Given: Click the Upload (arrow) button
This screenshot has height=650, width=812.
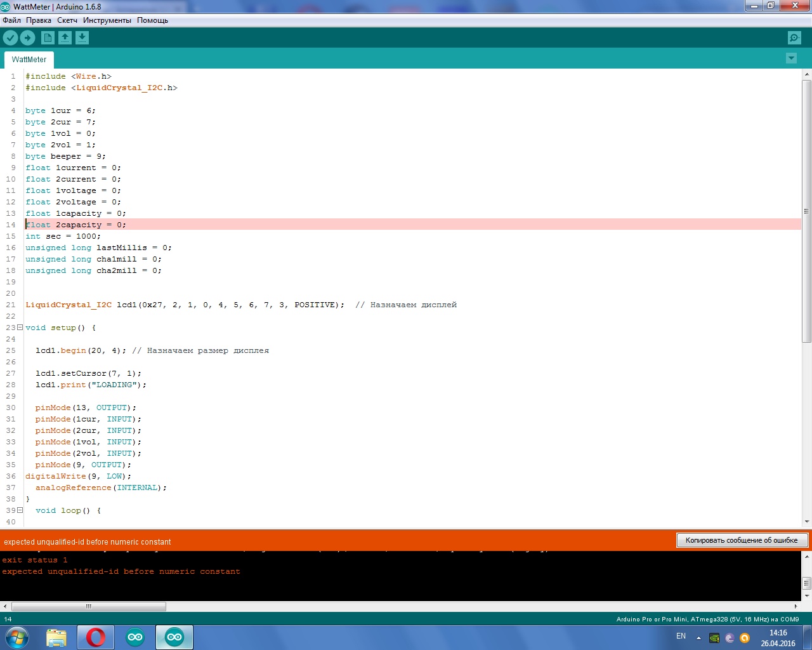Looking at the screenshot, I should tap(27, 38).
